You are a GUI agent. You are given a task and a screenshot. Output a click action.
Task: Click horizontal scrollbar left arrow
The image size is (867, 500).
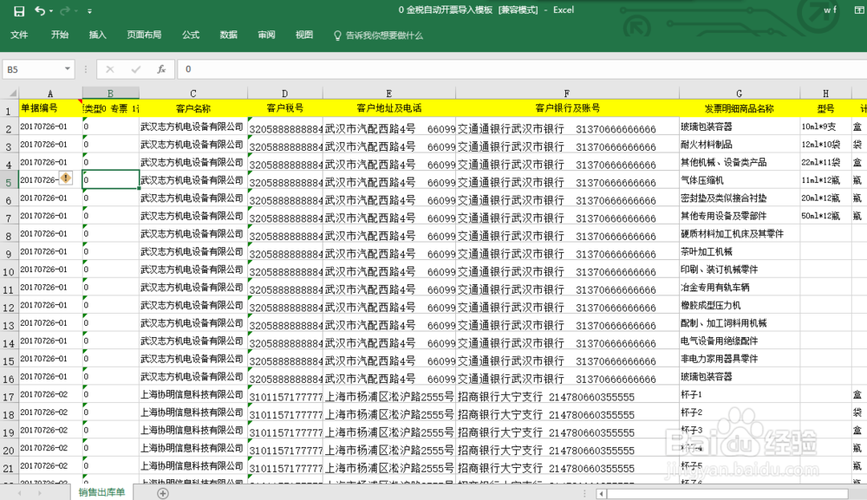click(602, 493)
